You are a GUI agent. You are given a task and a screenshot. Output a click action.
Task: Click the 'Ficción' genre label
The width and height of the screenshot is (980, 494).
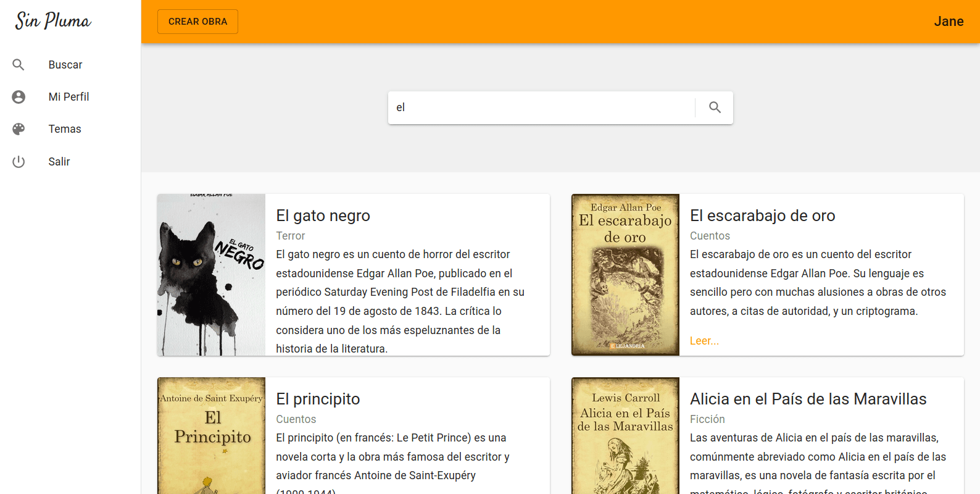click(707, 419)
